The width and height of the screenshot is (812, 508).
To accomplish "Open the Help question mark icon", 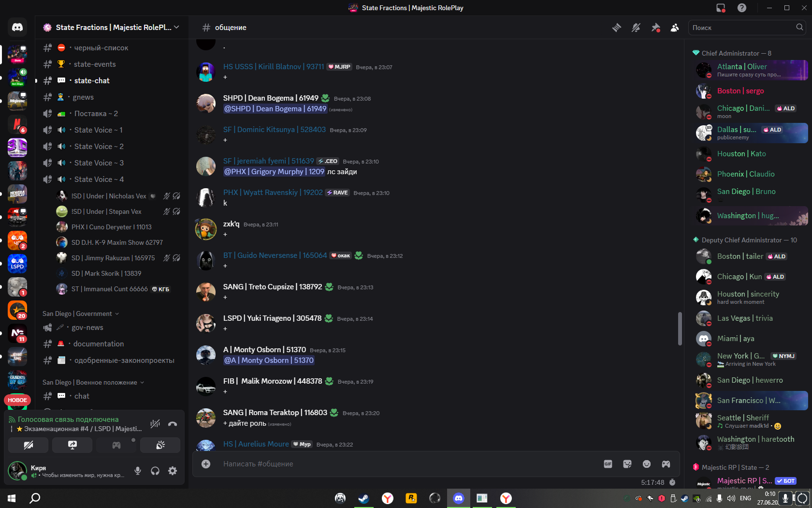I will [x=742, y=8].
